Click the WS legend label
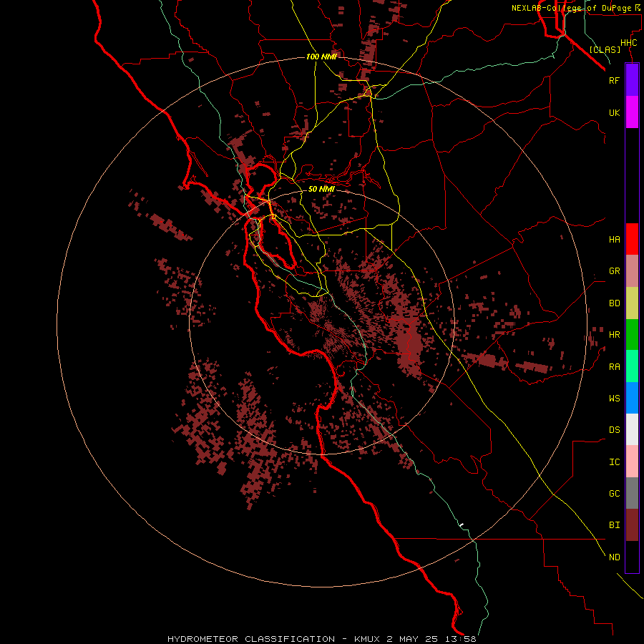This screenshot has width=644, height=644. tap(614, 398)
